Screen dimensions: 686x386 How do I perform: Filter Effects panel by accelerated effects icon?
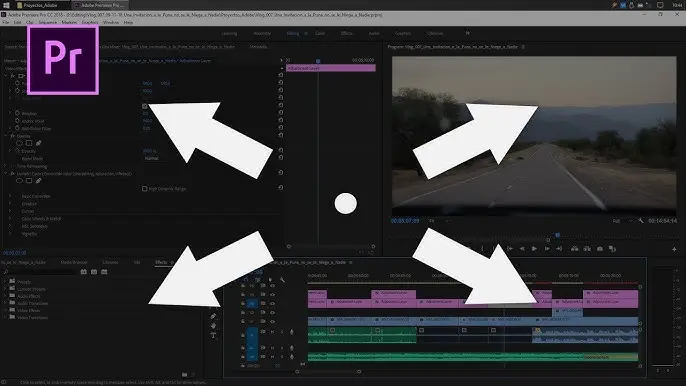84,272
